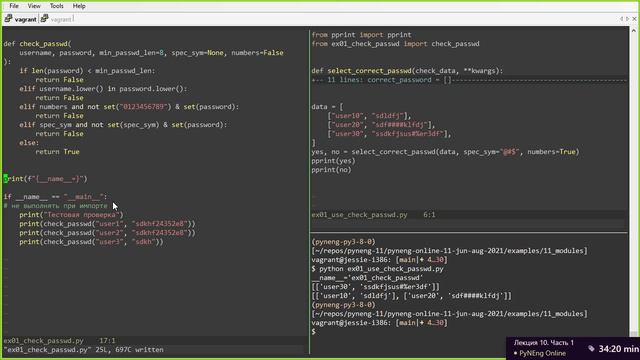Viewport: 640px width, 360px height.
Task: Click the 'ex01_check_passwd.py 17:1' status line
Action: coord(60,340)
